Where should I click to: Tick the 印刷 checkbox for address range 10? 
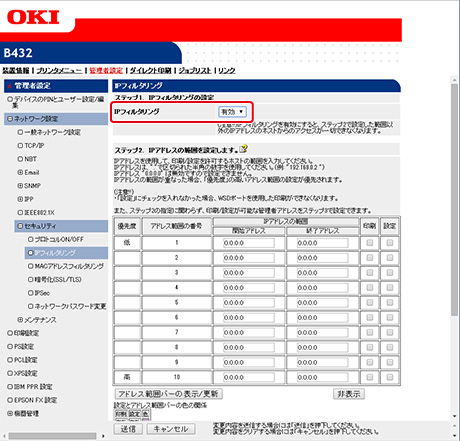point(370,377)
